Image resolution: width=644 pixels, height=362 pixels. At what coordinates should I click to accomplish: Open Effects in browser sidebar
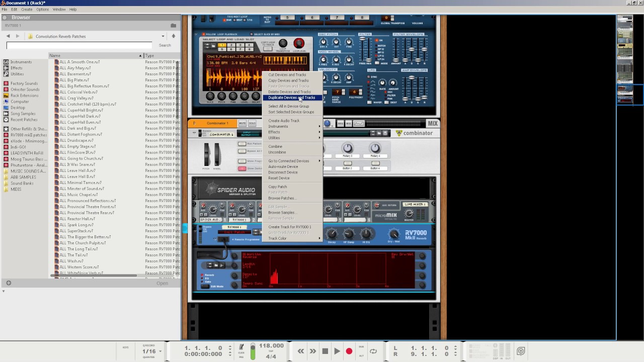(x=17, y=68)
